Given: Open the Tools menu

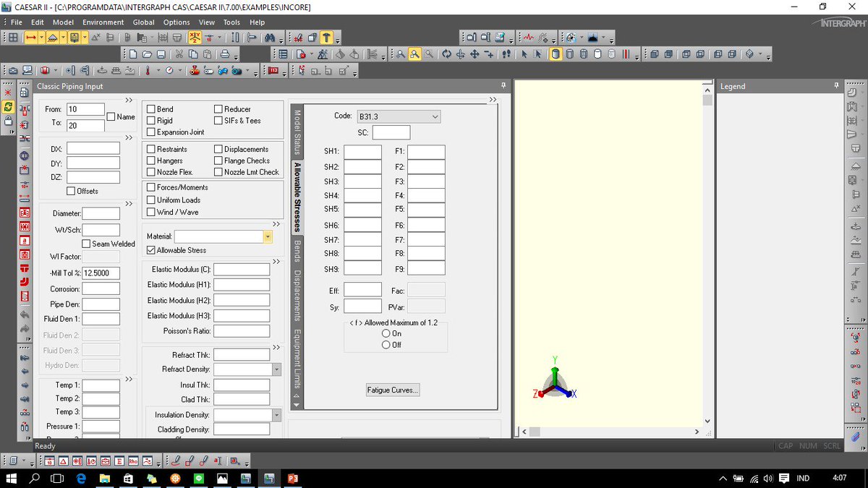Looking at the screenshot, I should pos(231,22).
